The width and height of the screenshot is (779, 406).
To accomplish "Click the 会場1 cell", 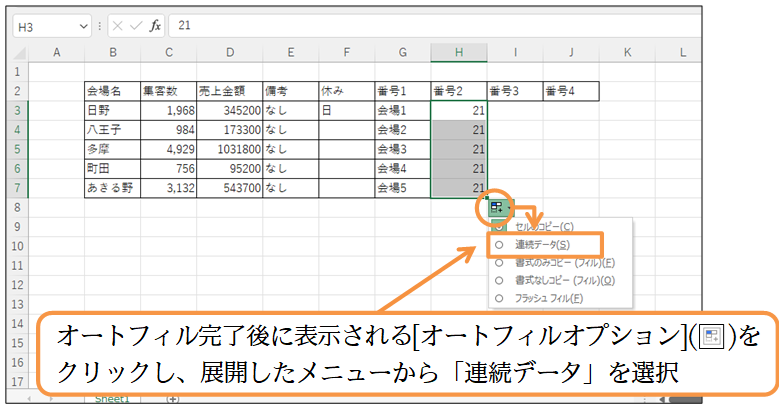I will [x=403, y=110].
